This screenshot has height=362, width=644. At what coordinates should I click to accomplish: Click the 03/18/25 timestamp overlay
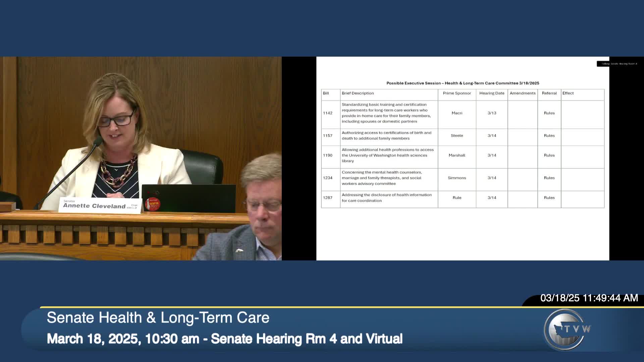[589, 298]
